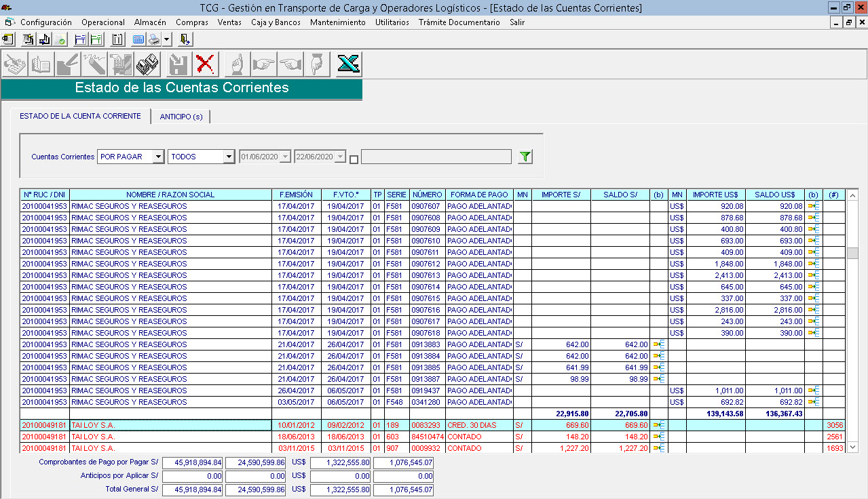Click the vertical scrollbar down arrow

tap(852, 447)
